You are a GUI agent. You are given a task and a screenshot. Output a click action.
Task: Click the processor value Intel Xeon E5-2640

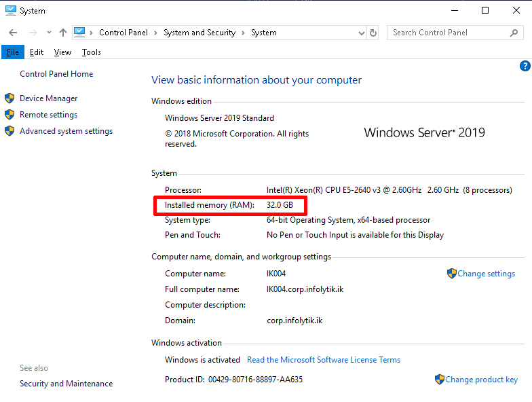[x=389, y=190]
